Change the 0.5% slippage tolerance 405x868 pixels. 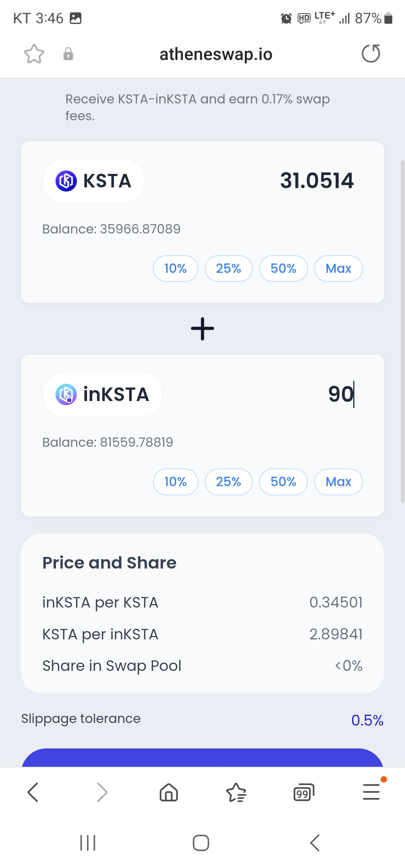pos(367,720)
